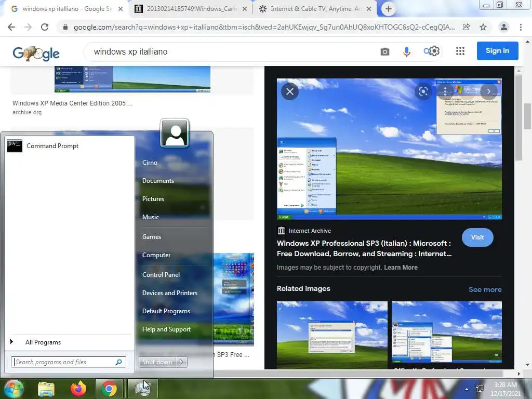Share this page via the share icon
This screenshot has height=399, width=532.
pyautogui.click(x=467, y=27)
